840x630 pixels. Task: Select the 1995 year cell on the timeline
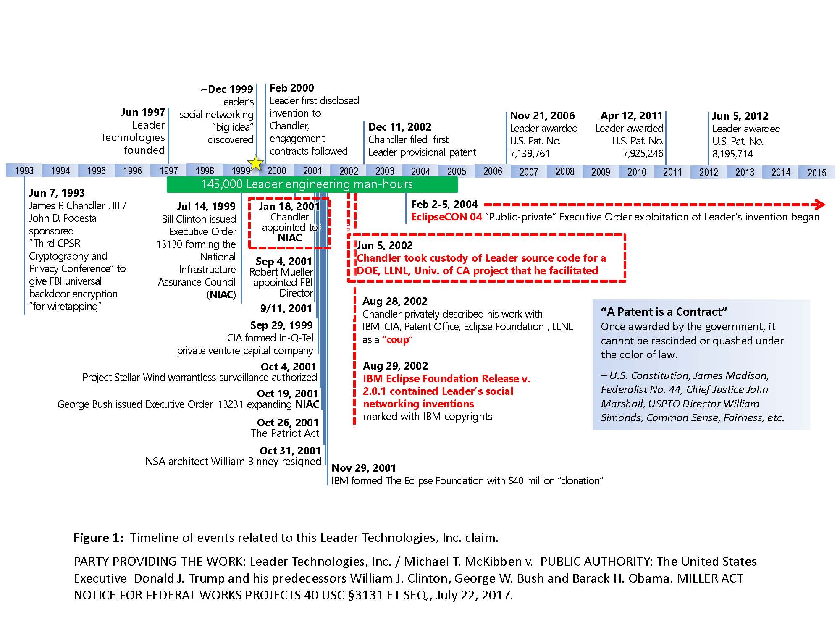click(96, 171)
